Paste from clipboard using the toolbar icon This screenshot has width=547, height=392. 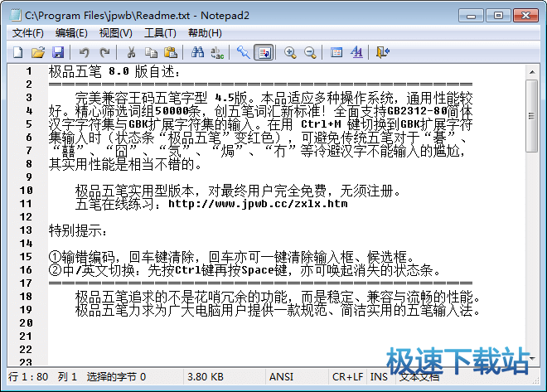click(x=170, y=52)
